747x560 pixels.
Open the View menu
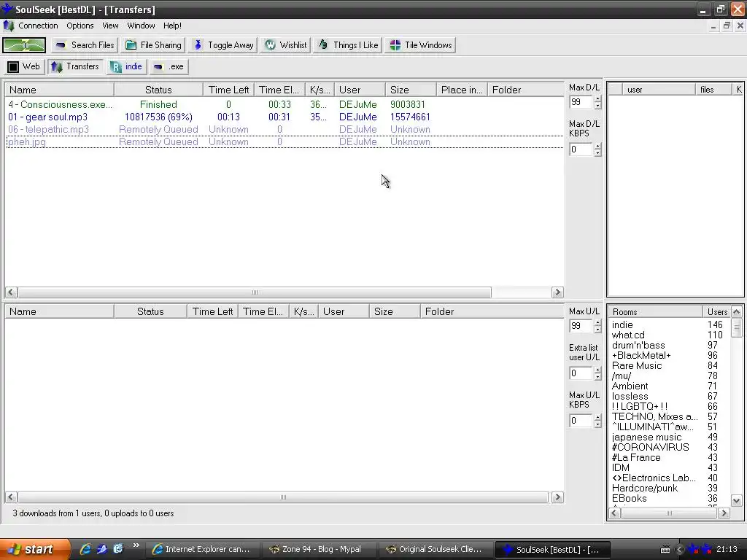(110, 26)
